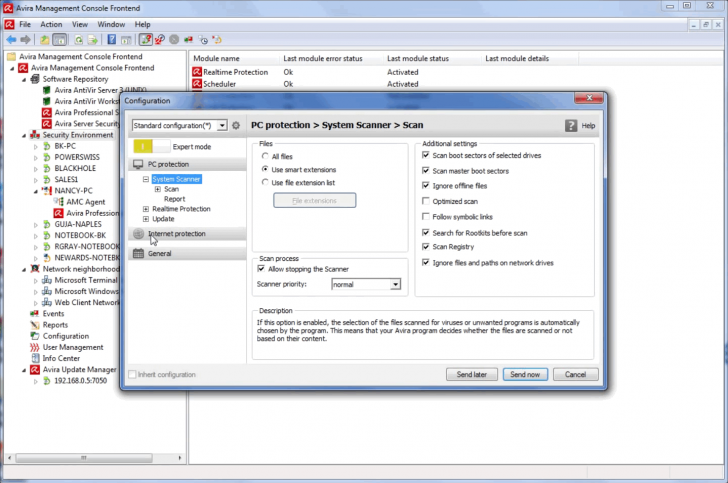Toggle the Expert mode switch
The width and height of the screenshot is (728, 483).
click(x=151, y=147)
